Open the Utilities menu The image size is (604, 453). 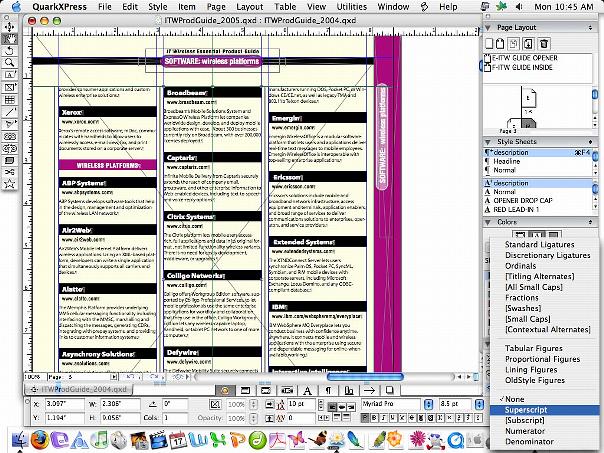(x=352, y=7)
